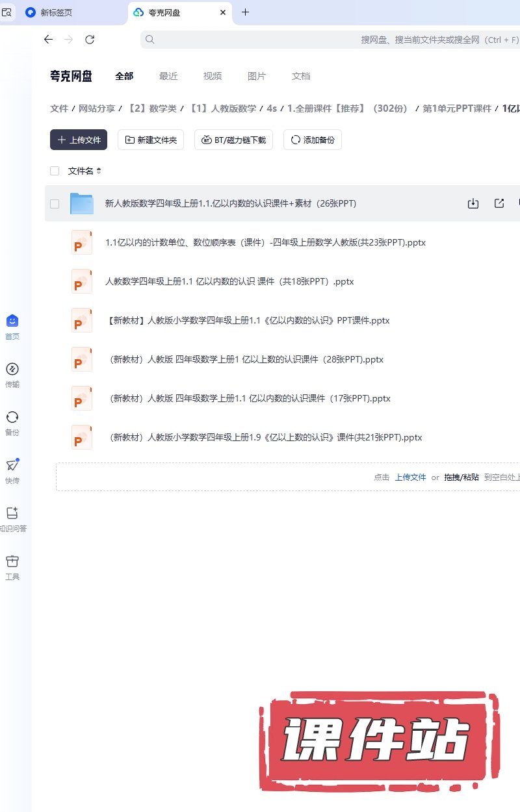Viewport: 520px width, 812px height.
Task: Open the 备份 backup sidebar icon
Action: (12, 418)
